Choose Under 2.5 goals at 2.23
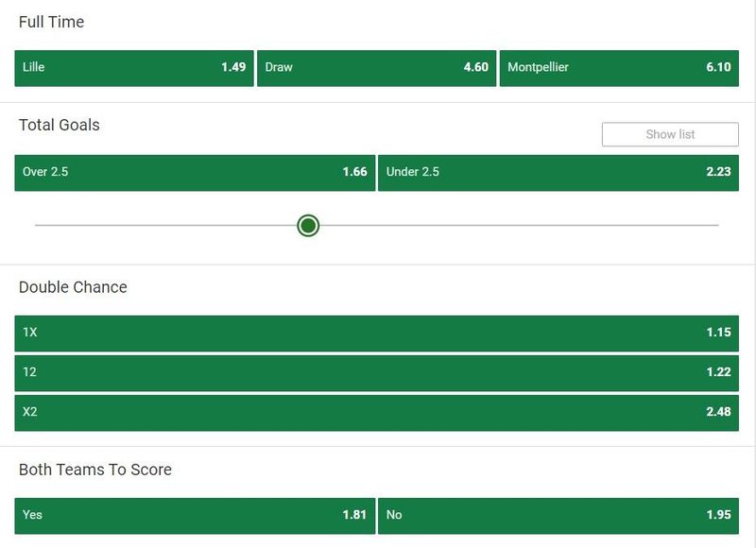The width and height of the screenshot is (756, 548). pyautogui.click(x=558, y=173)
